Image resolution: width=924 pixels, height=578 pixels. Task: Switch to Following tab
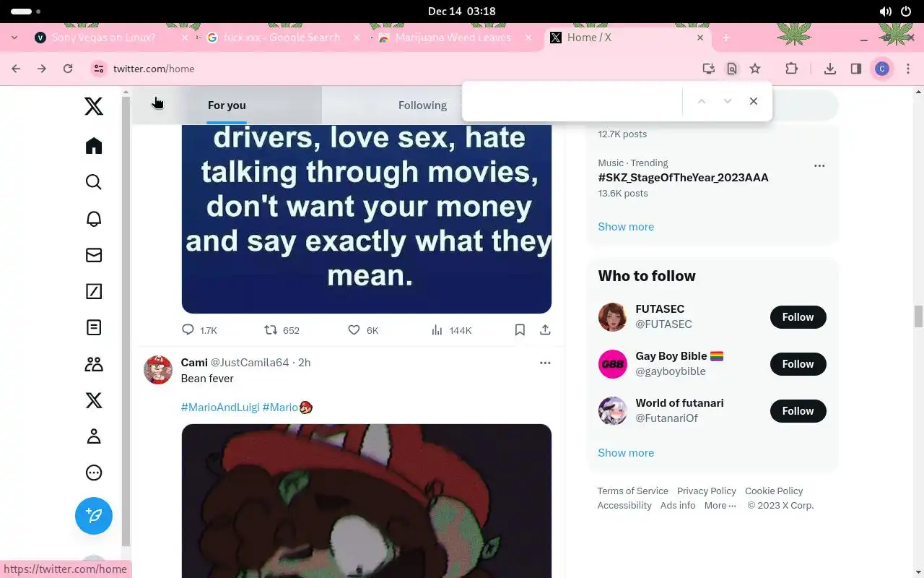[x=422, y=105]
